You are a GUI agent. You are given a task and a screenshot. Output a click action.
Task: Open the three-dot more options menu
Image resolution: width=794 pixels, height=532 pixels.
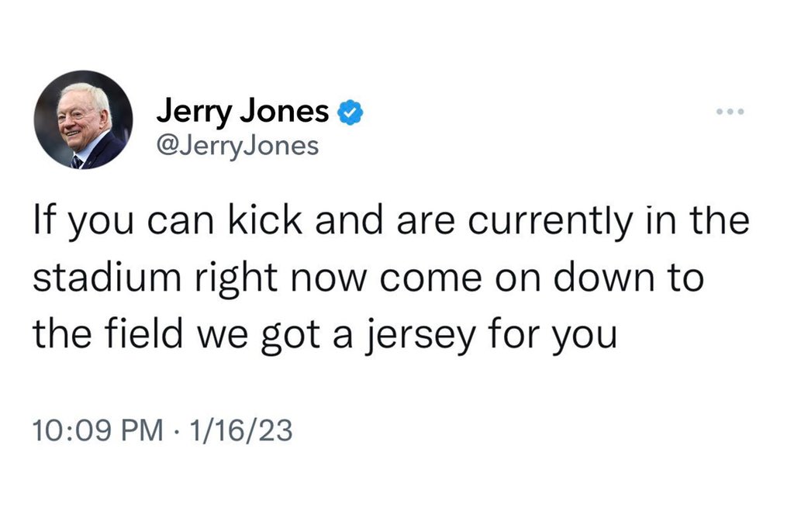pos(730,112)
